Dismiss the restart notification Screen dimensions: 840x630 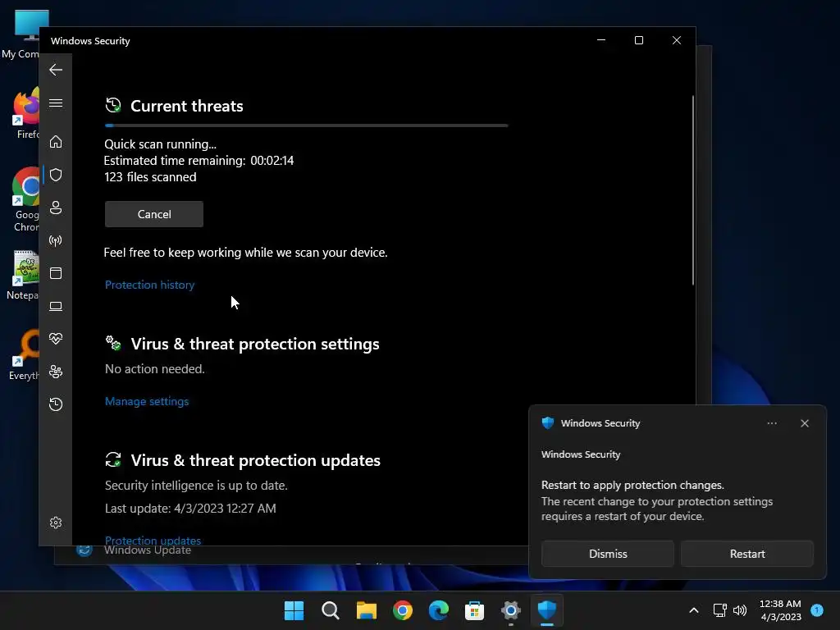608,554
